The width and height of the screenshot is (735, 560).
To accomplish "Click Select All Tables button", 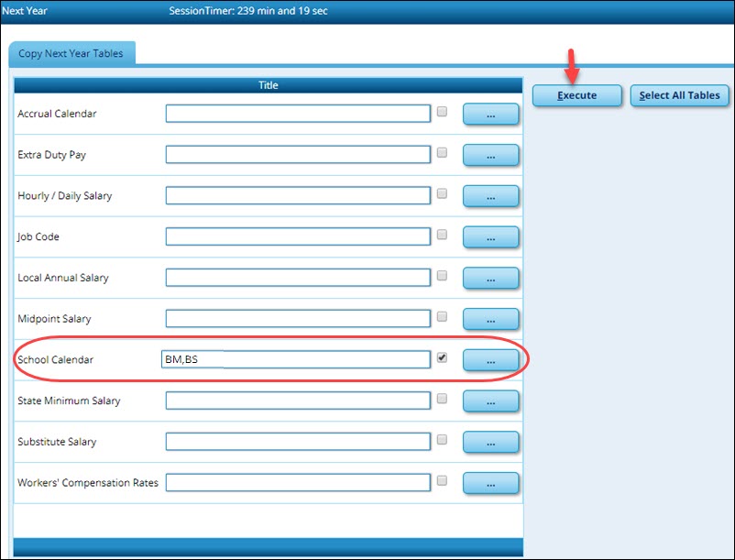I will [x=679, y=95].
